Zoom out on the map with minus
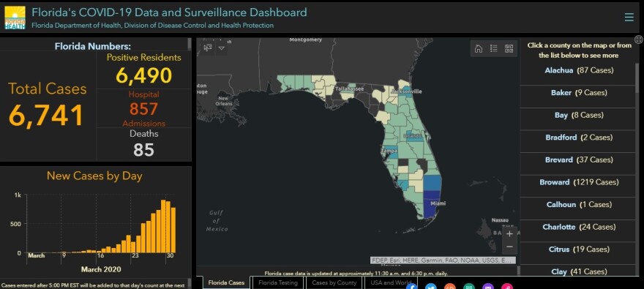644x289 pixels. 509,247
